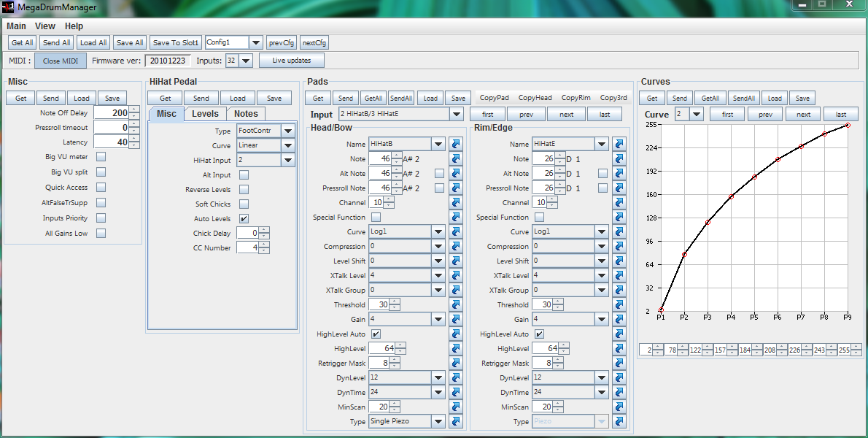Click blue arrow icon beside Head/Bow Name field
Viewport: 868px width, 438px height.
click(x=456, y=144)
